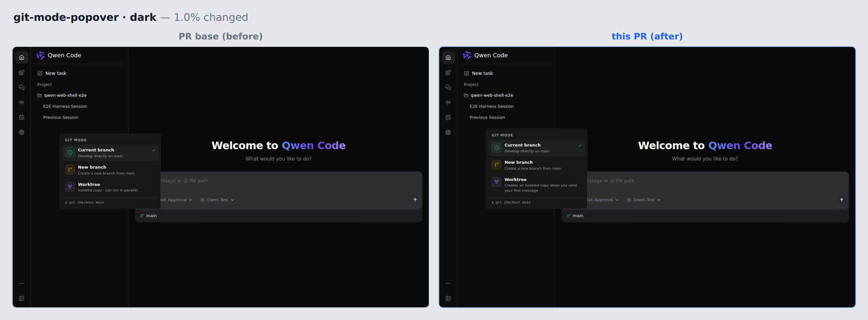
Task: Open the grid-plus sidebar icon in the after panel
Action: [x=448, y=73]
